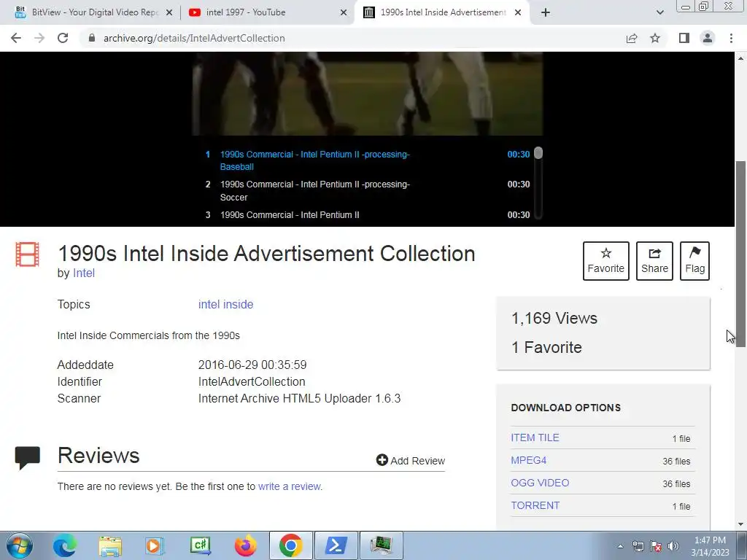Open a new tab with the plus icon
747x560 pixels.
click(x=546, y=12)
